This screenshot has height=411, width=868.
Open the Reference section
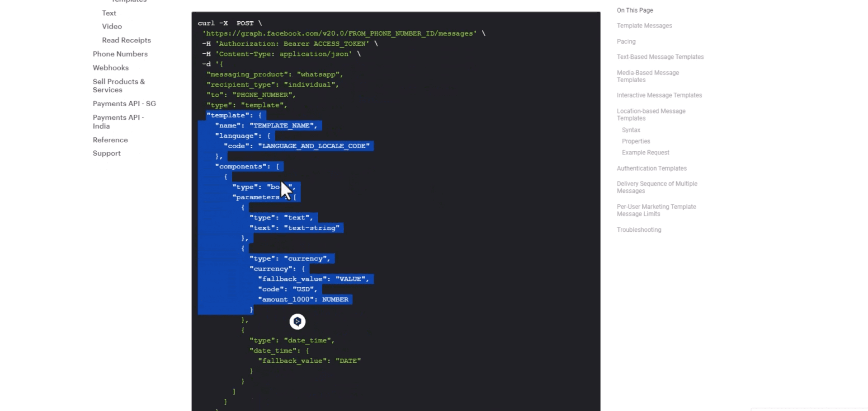coord(110,140)
